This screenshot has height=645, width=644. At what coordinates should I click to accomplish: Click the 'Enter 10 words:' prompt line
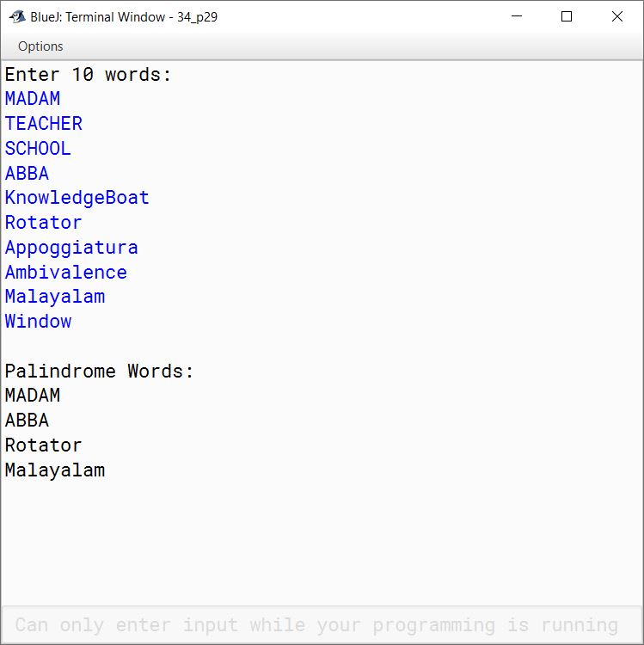pyautogui.click(x=88, y=75)
